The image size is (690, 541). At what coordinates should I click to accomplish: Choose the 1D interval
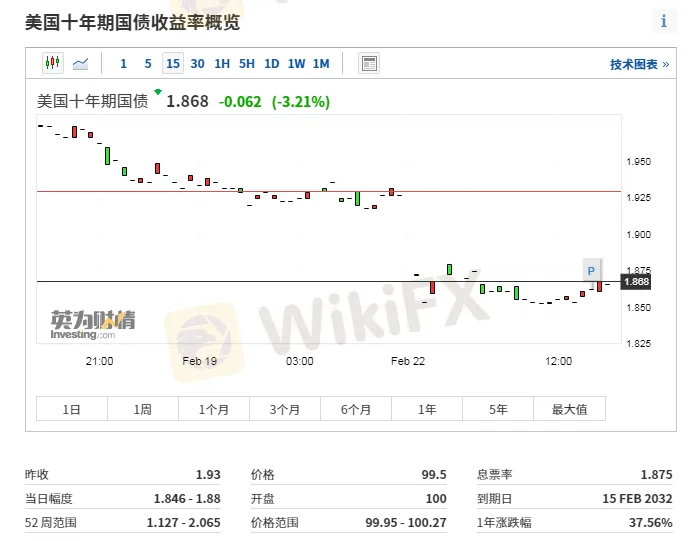[271, 64]
